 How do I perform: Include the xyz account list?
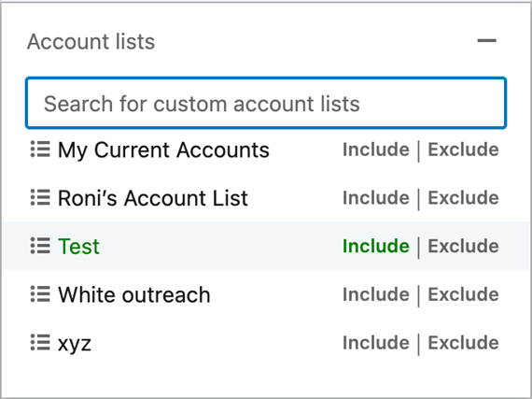[376, 342]
